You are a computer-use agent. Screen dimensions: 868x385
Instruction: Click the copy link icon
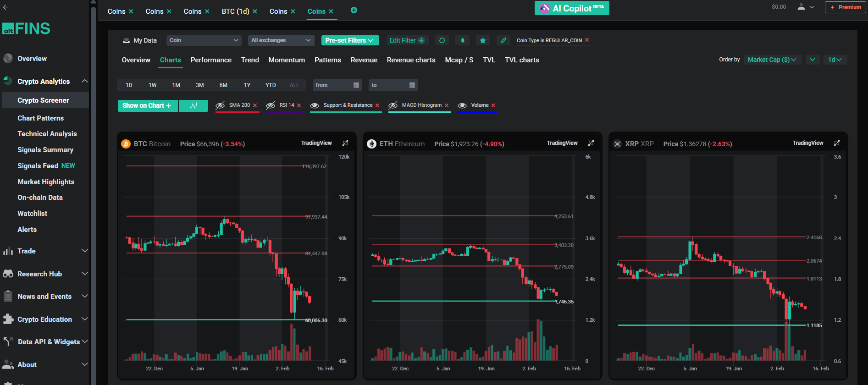pos(503,40)
